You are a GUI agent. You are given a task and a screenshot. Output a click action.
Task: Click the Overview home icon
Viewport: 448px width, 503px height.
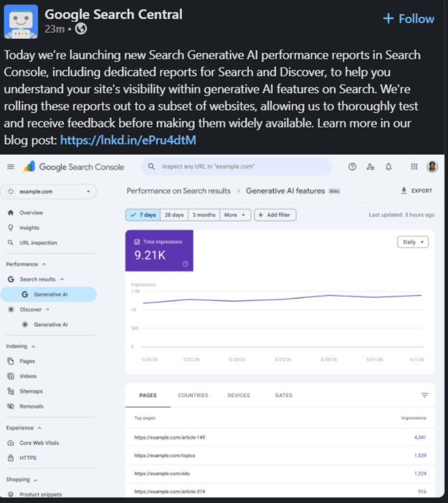coord(11,213)
